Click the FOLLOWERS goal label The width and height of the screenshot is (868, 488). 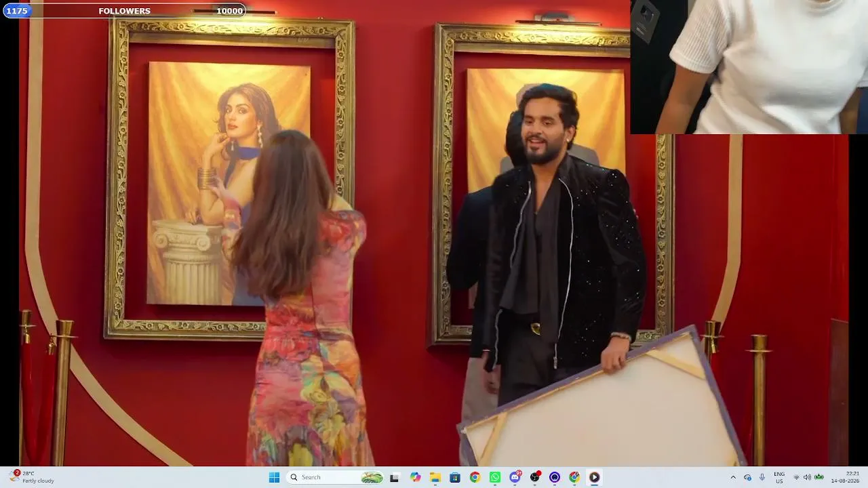125,11
